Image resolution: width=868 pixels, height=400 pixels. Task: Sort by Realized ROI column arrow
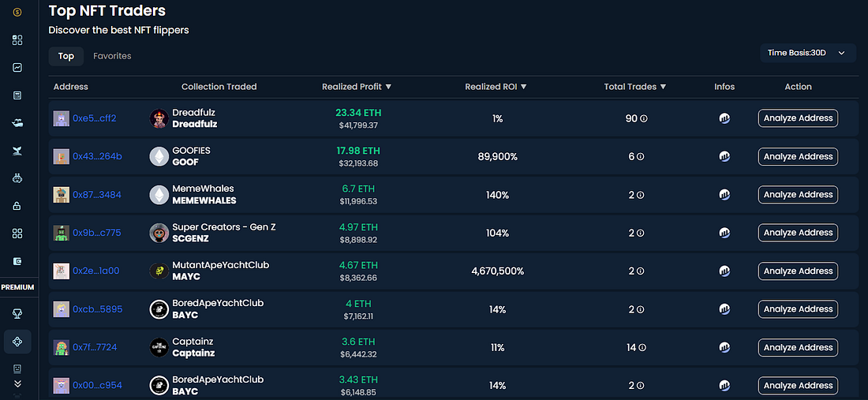(x=523, y=87)
